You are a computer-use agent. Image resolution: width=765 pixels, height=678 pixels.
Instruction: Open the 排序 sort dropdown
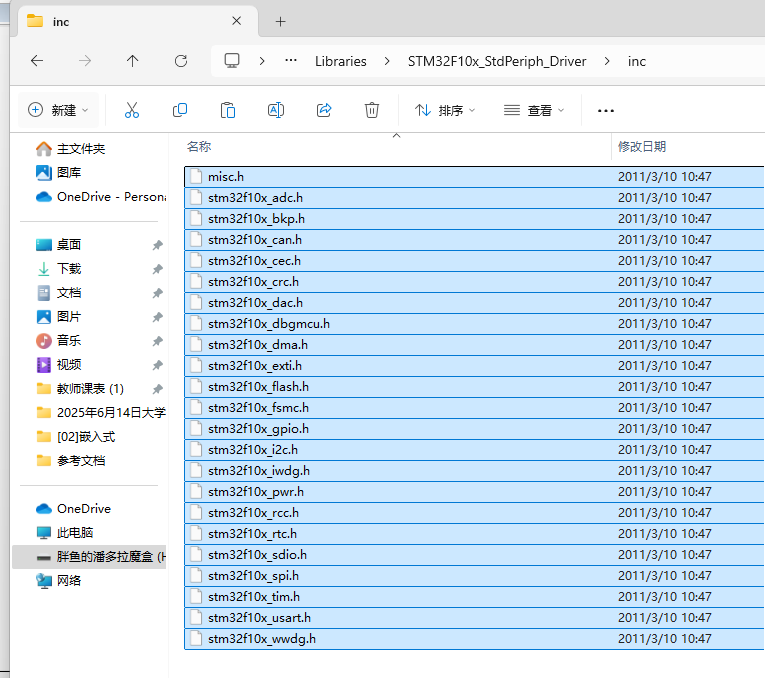pos(445,111)
